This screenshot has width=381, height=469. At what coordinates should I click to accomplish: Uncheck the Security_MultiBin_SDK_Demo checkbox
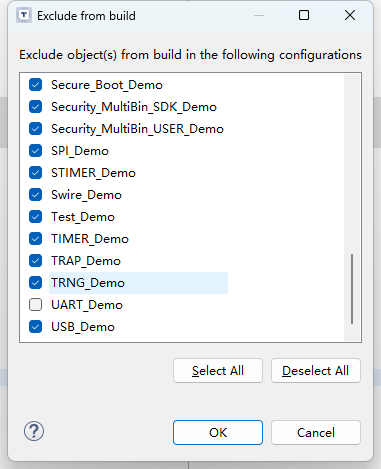point(35,107)
